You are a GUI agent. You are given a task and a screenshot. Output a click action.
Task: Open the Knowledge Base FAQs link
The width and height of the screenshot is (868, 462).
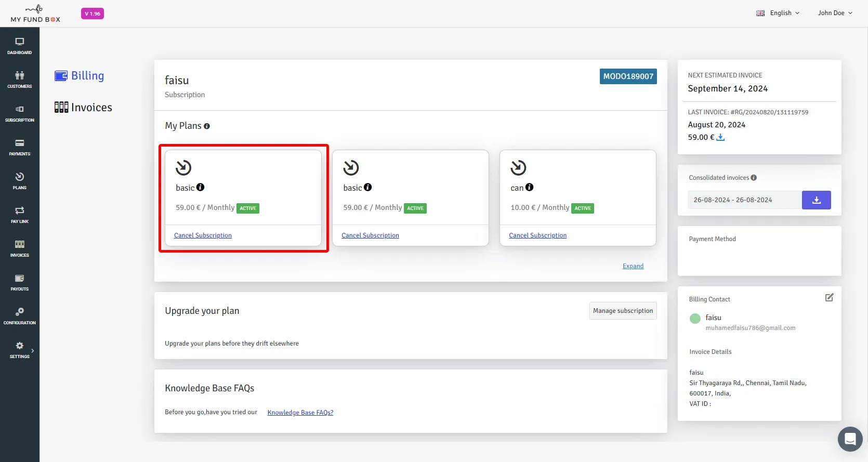point(300,413)
